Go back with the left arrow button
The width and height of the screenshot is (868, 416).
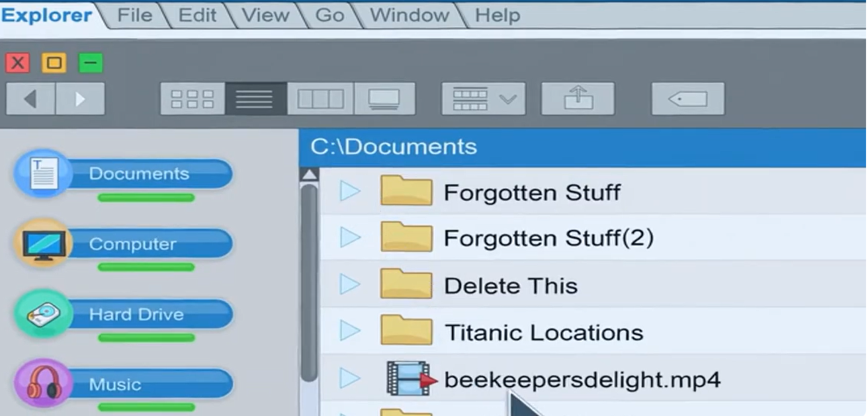(x=30, y=99)
